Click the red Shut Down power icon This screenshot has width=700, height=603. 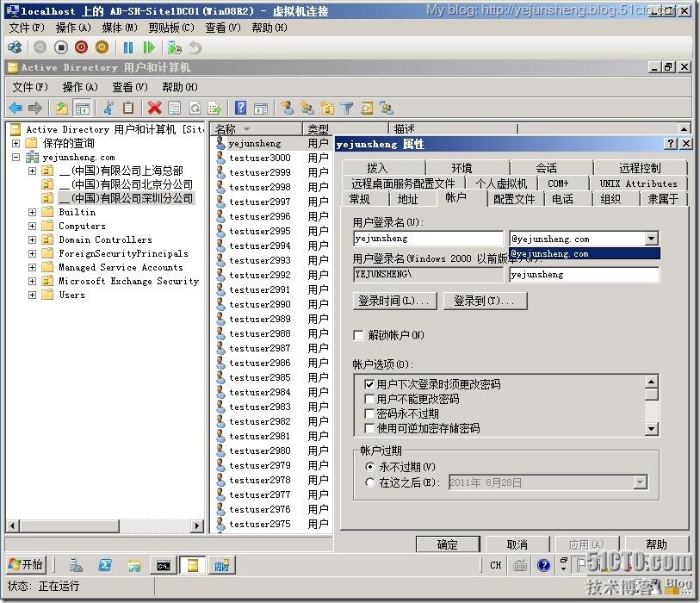[x=81, y=47]
